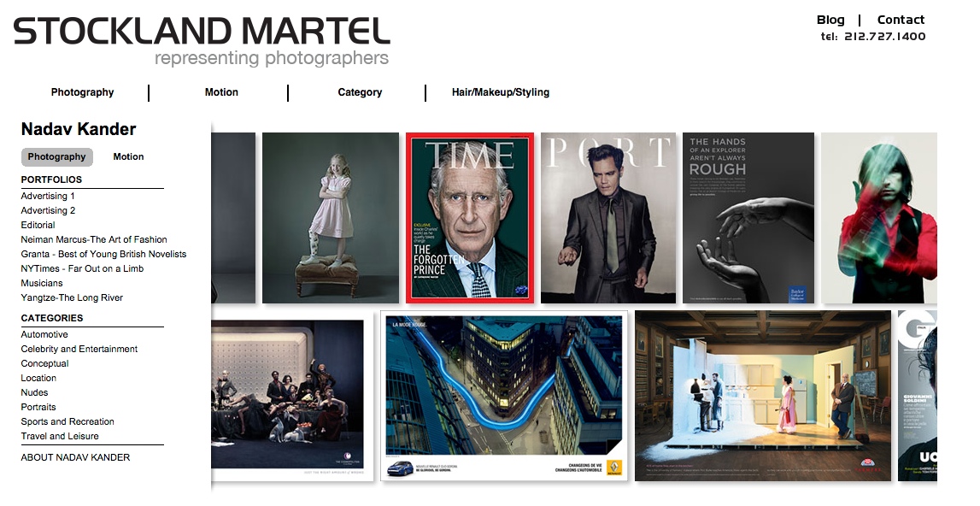
Task: Open the Hair/Makeup/Styling menu
Action: pyautogui.click(x=501, y=92)
